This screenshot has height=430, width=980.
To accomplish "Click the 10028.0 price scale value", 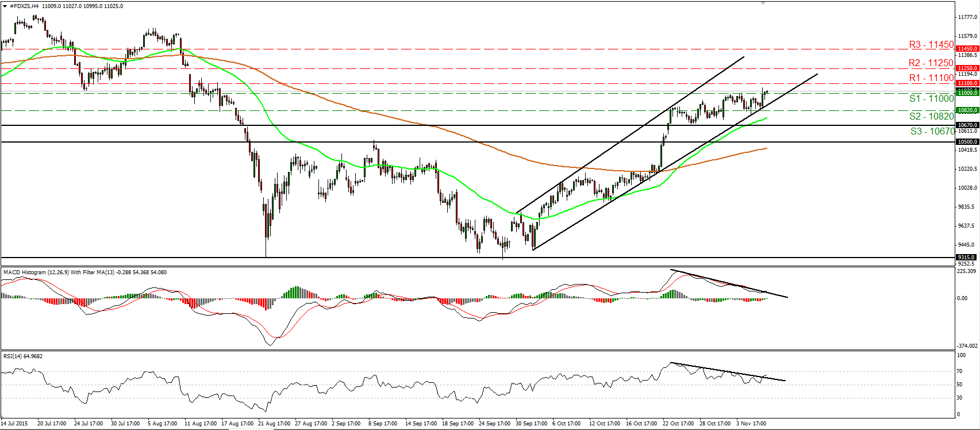I will 968,187.
